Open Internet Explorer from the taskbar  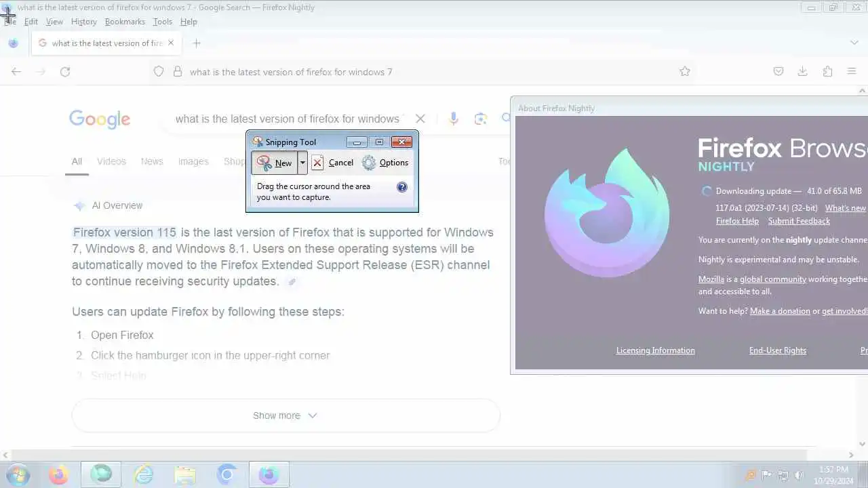(143, 475)
